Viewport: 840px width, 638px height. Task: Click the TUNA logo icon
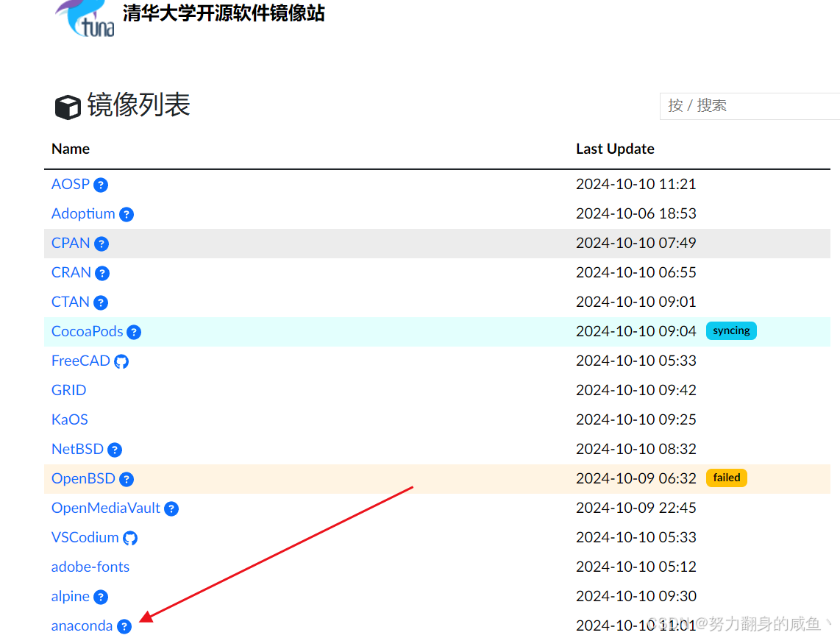click(x=85, y=19)
